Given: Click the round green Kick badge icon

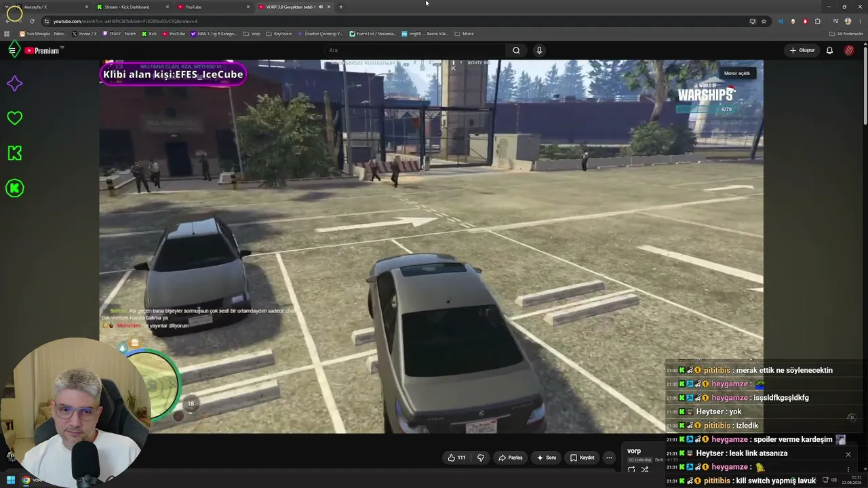Looking at the screenshot, I should point(14,188).
